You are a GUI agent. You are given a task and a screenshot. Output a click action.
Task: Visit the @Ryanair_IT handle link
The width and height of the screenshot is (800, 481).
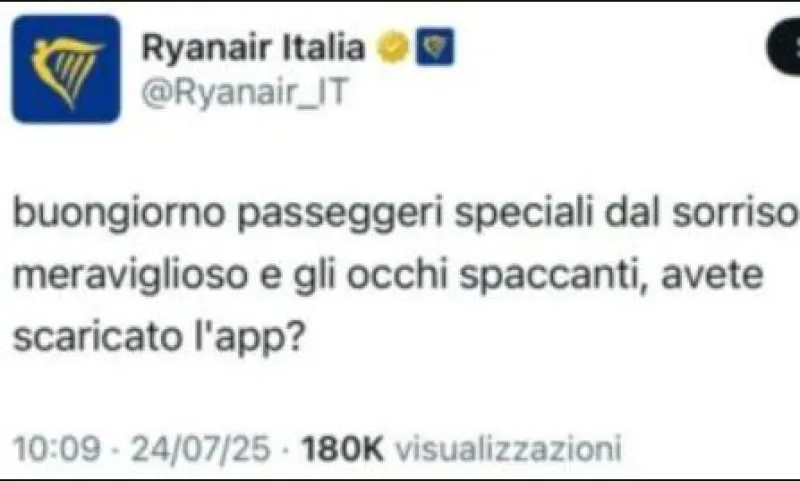pyautogui.click(x=245, y=92)
